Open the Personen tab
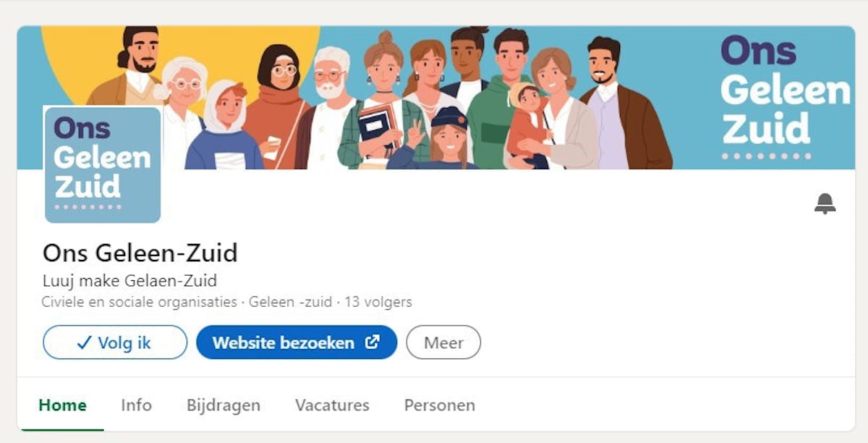This screenshot has height=443, width=868. coord(439,405)
